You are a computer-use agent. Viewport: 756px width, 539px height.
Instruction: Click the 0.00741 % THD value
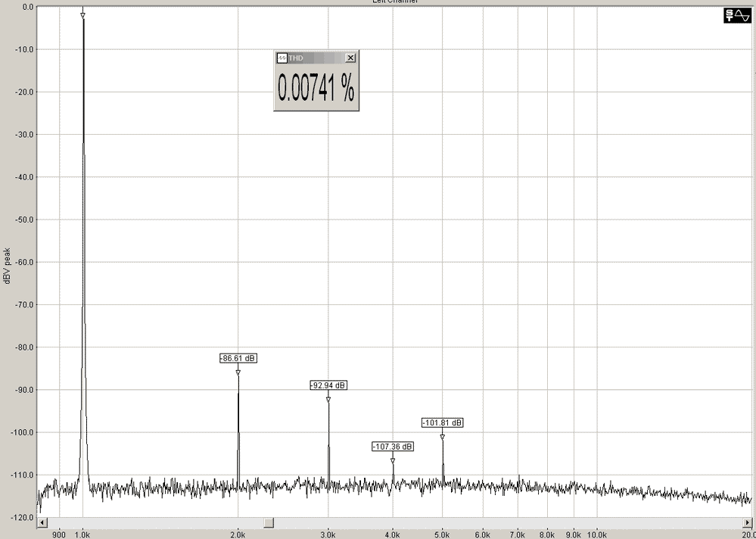316,88
